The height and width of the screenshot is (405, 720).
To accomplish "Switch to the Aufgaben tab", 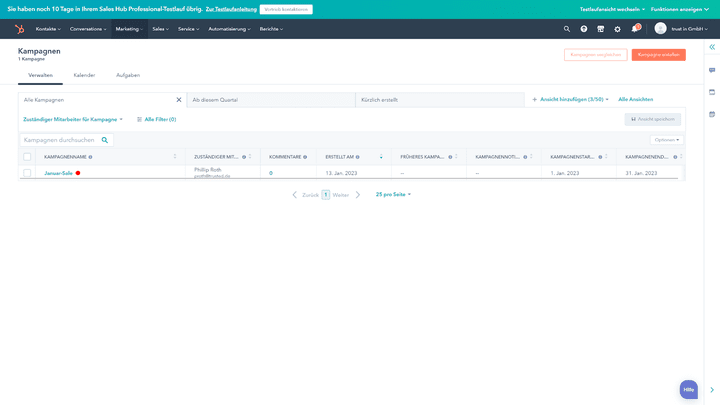I will 128,75.
